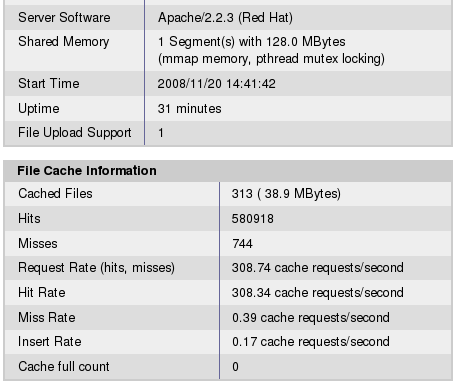Click the Uptime 31 minutes value
This screenshot has width=457, height=385.
189,109
